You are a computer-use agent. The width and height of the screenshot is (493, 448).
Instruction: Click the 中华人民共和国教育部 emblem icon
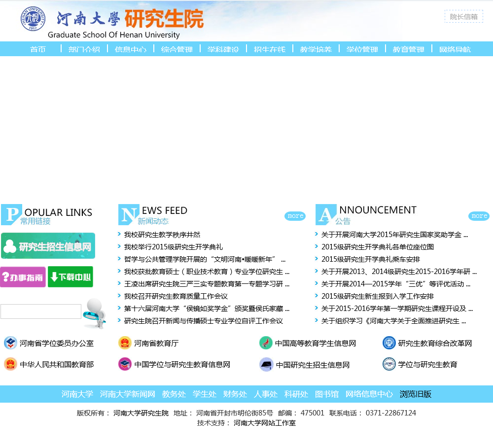click(x=10, y=364)
